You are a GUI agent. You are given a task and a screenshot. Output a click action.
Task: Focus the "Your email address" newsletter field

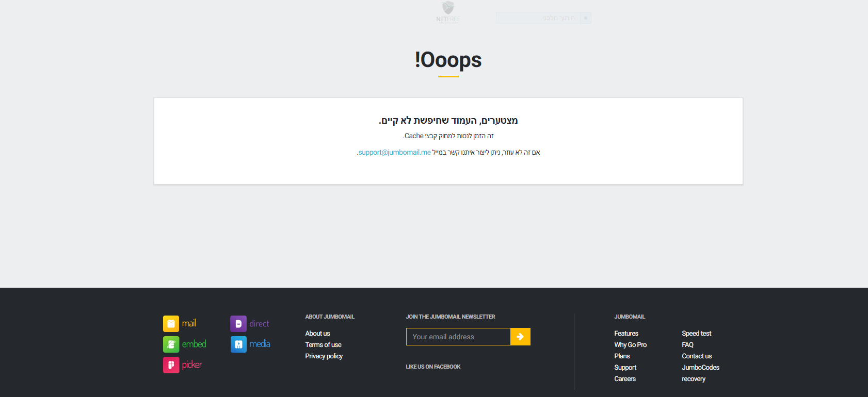coord(458,337)
